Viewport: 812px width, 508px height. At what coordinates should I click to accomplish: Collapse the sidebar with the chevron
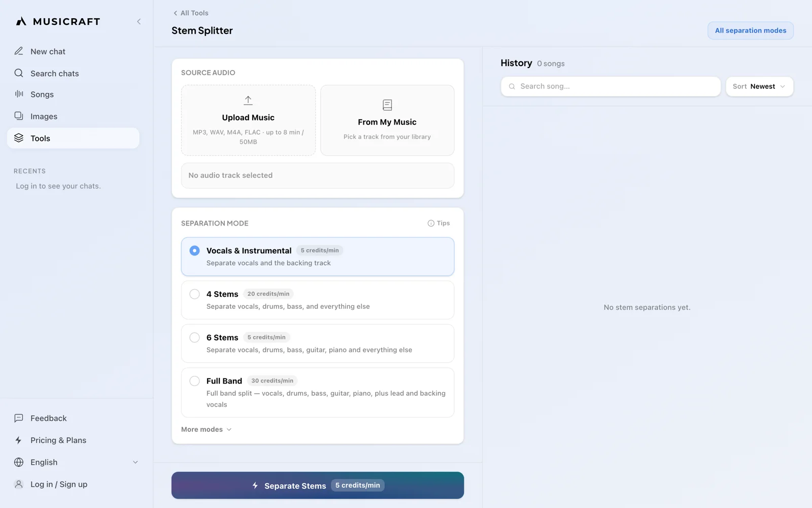pos(139,21)
